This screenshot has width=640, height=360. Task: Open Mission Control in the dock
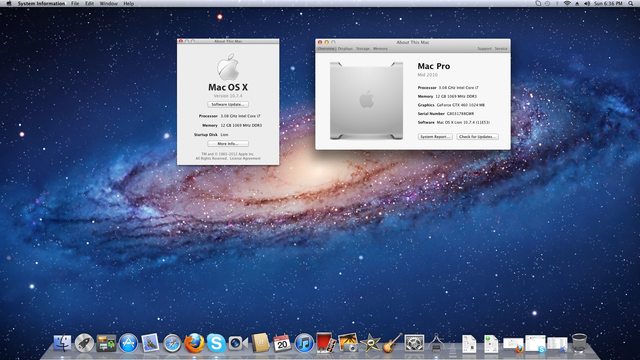[x=106, y=343]
